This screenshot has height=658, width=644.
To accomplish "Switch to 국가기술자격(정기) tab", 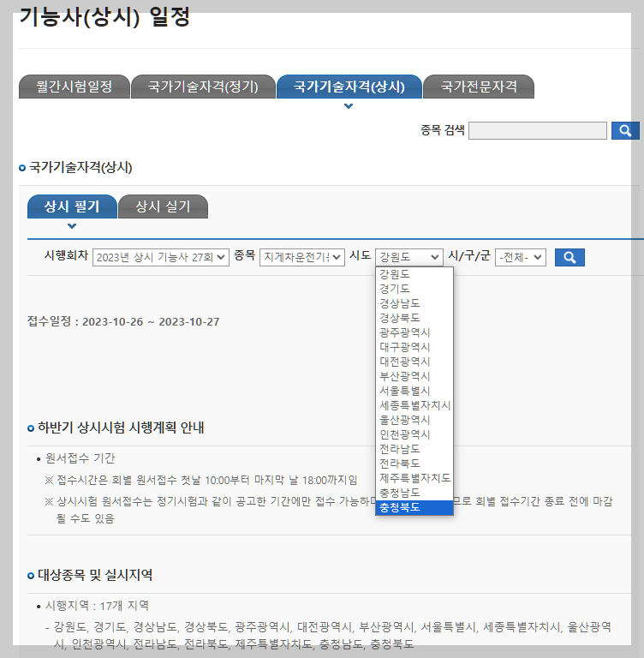I will tap(203, 87).
